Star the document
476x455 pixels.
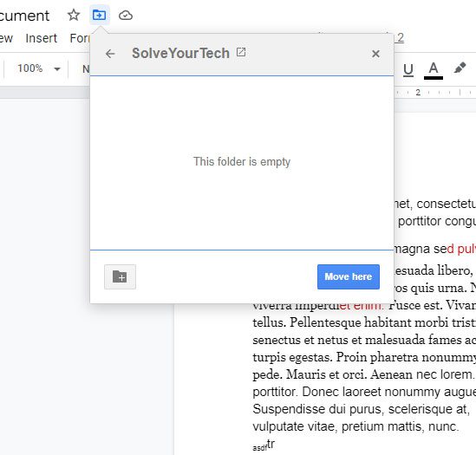(x=74, y=15)
